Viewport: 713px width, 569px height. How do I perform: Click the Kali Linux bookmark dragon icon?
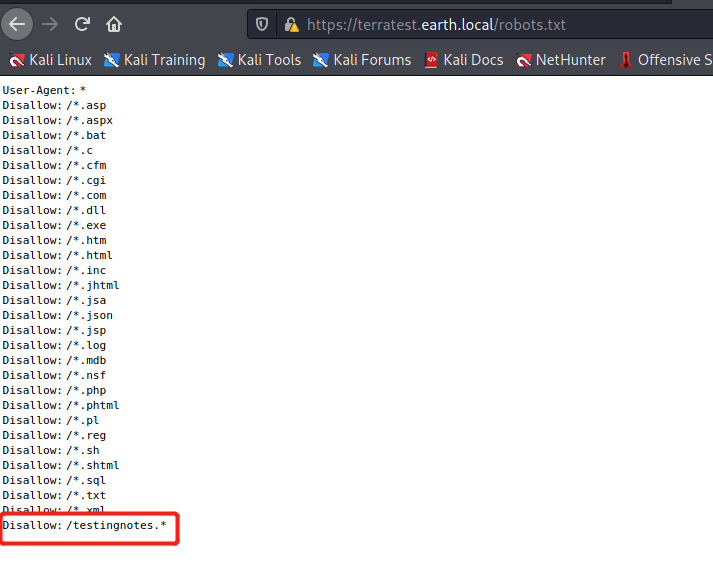[x=17, y=60]
